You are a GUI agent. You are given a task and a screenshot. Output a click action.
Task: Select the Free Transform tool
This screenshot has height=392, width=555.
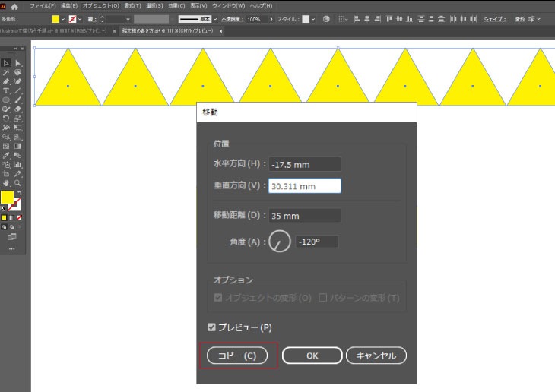tap(17, 128)
